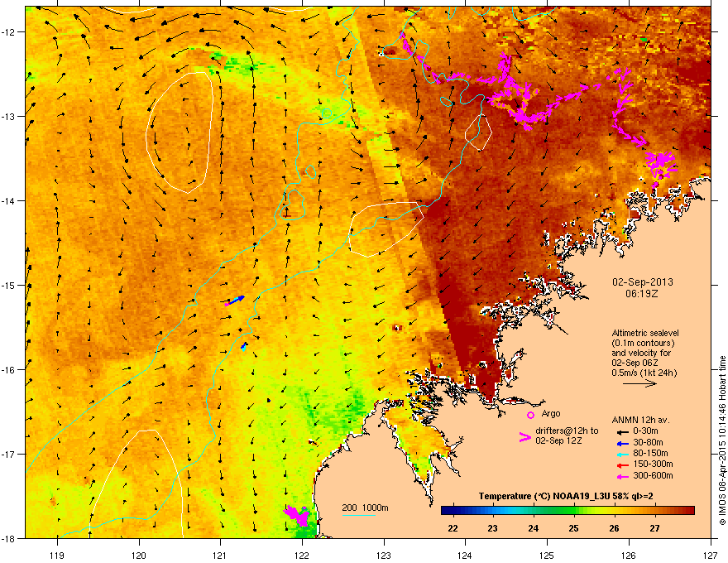Click the 0.5m/s velocity scale arrow
Screen dimensions: 728x563
pos(639,383)
